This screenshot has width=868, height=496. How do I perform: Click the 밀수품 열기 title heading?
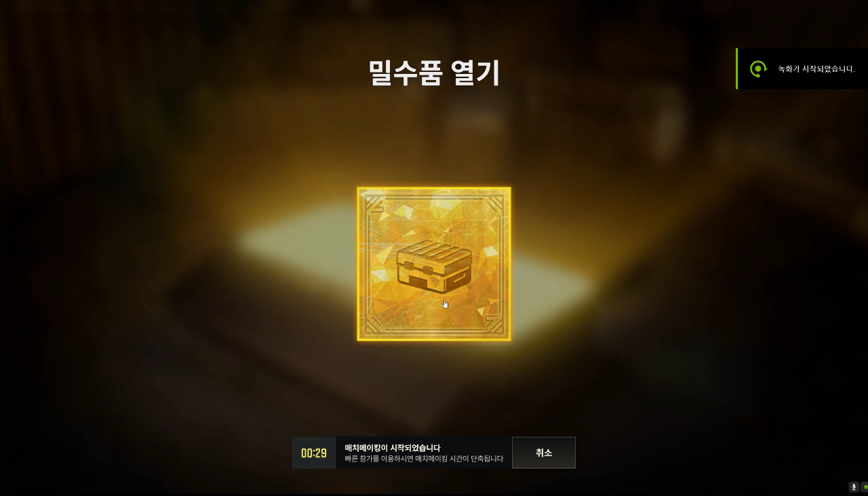tap(434, 73)
